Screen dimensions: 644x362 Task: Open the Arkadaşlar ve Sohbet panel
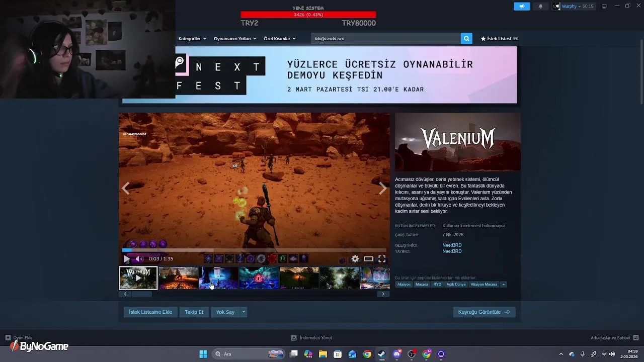coord(614,338)
